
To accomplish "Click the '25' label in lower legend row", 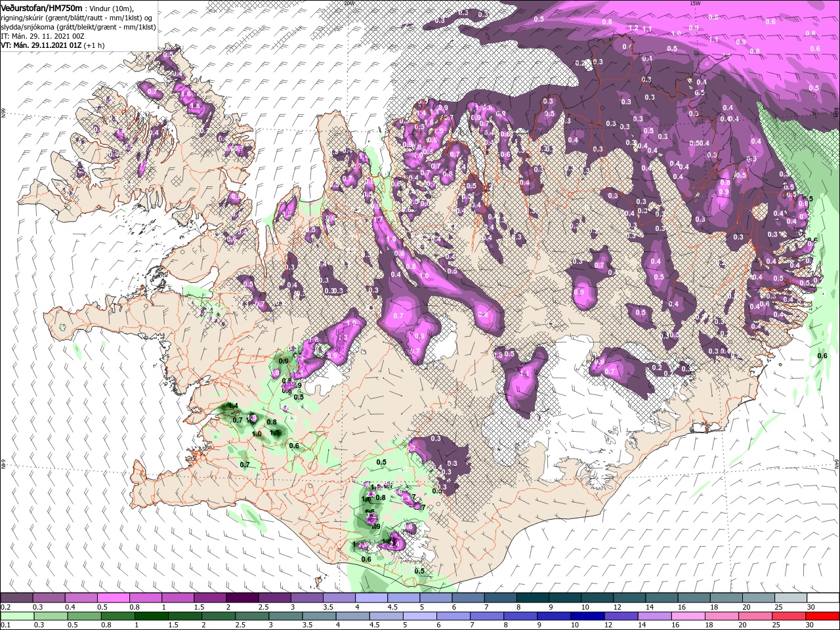I will pyautogui.click(x=776, y=625).
